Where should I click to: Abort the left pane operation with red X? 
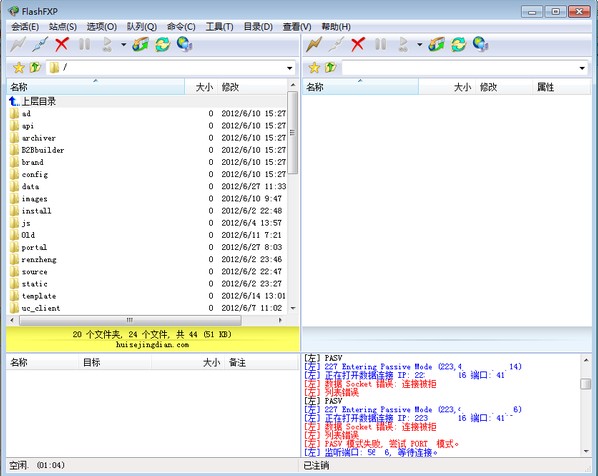pos(62,45)
